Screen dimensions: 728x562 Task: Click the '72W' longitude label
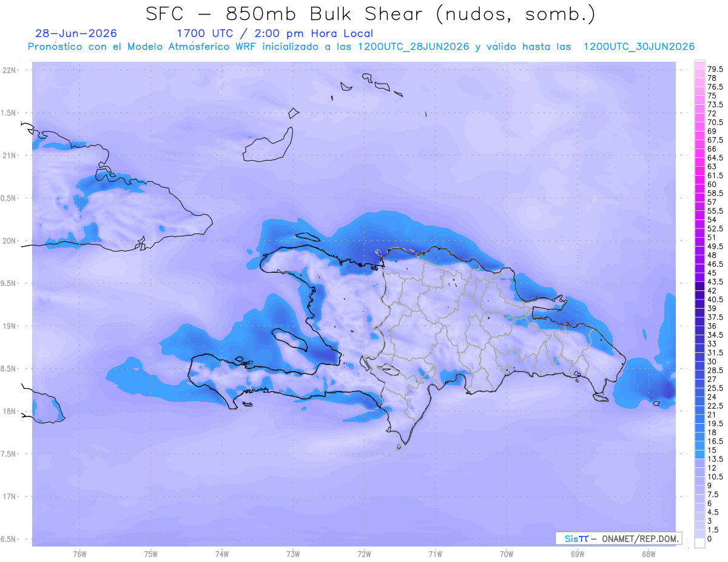364,554
